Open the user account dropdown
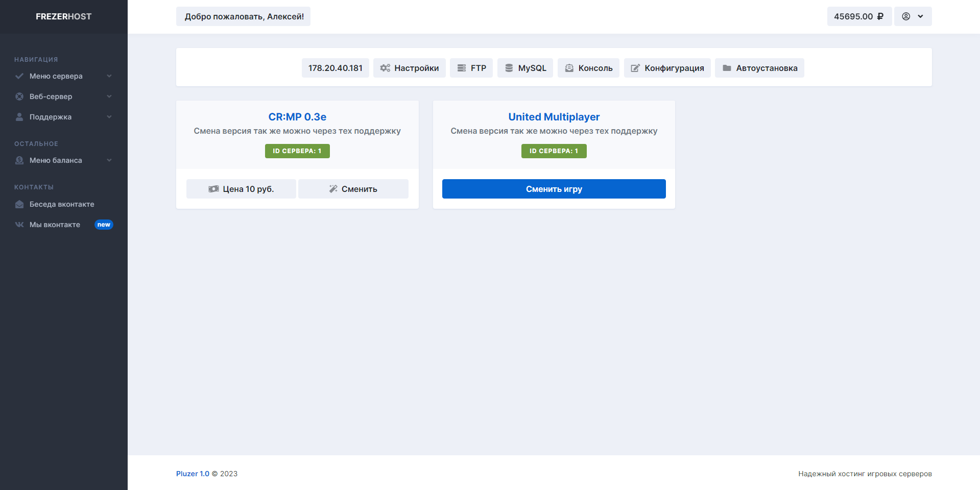 point(913,16)
